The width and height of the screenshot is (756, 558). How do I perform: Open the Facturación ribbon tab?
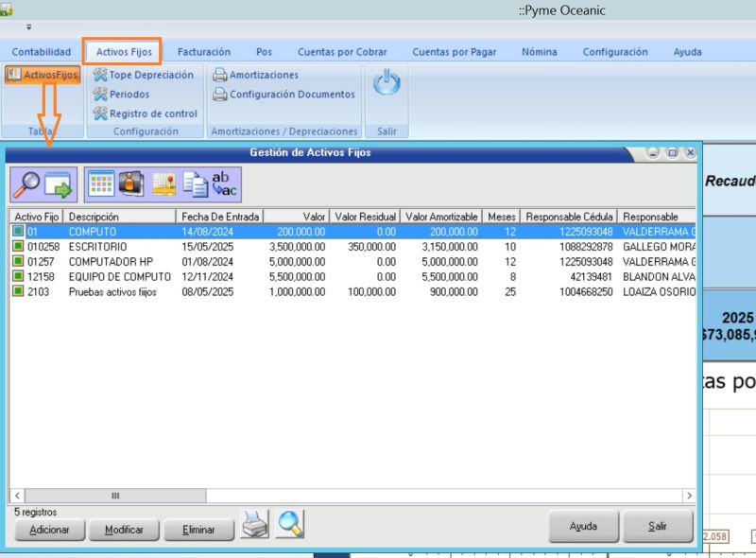(203, 52)
